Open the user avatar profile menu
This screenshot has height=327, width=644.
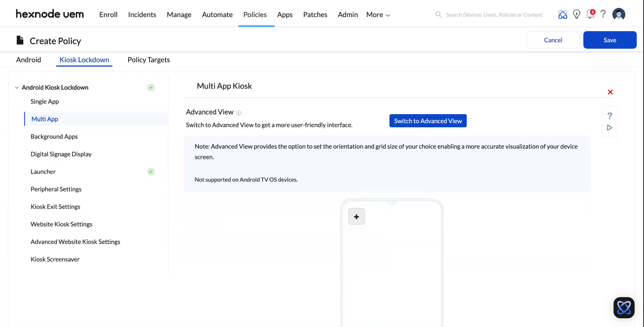coord(619,14)
